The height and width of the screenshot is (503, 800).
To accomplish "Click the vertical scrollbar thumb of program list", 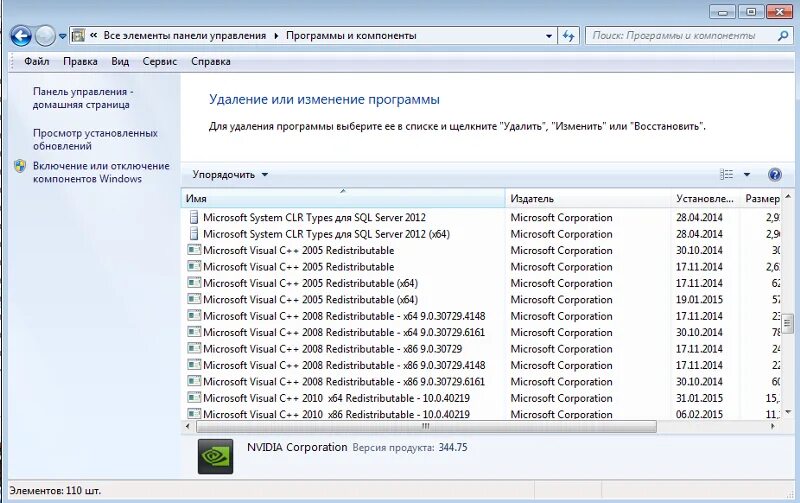I will [787, 322].
